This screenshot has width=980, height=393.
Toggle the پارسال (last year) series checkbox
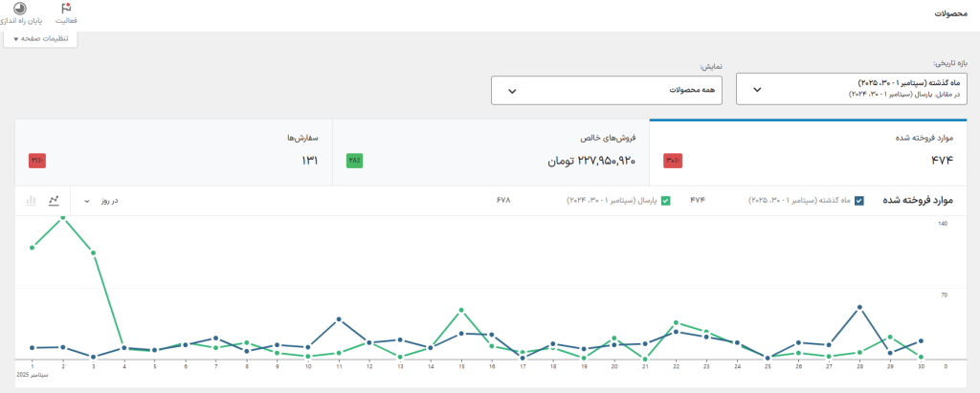pos(665,201)
